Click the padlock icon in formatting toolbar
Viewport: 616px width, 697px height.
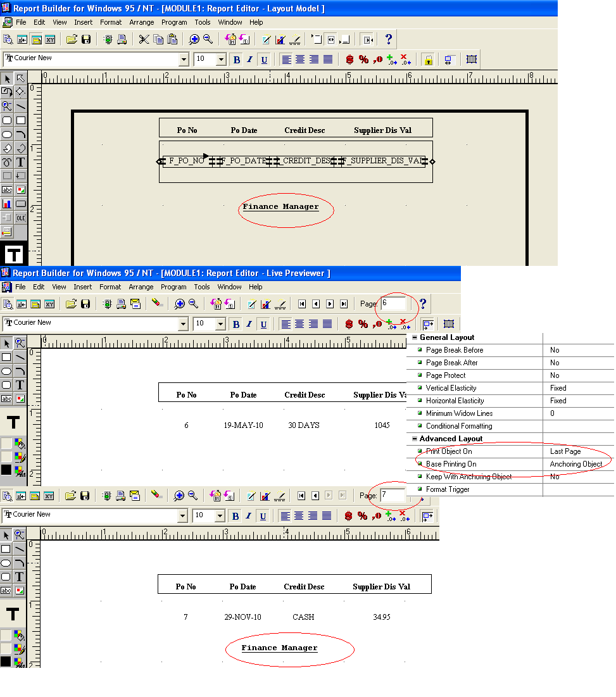pyautogui.click(x=428, y=60)
